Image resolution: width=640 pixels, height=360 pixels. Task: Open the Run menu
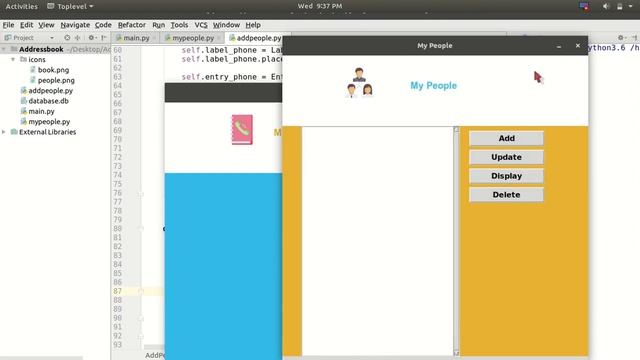click(x=158, y=25)
